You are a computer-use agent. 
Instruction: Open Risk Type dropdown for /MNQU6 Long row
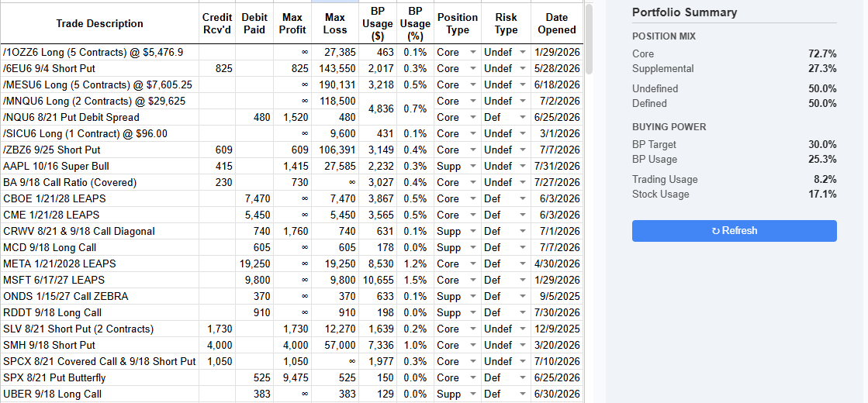[523, 102]
